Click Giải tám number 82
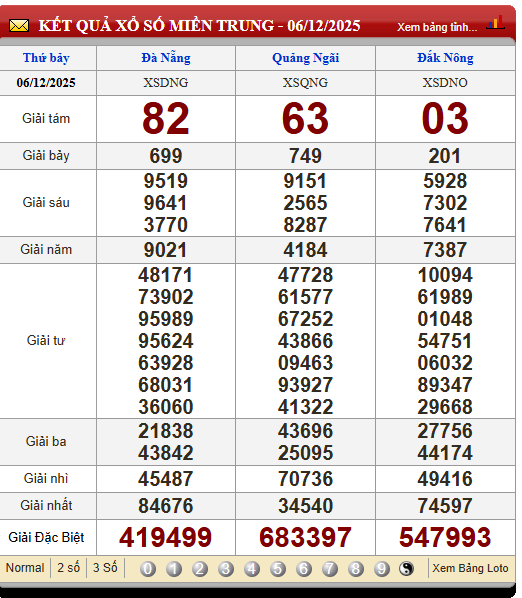The image size is (522, 598). coord(166,119)
